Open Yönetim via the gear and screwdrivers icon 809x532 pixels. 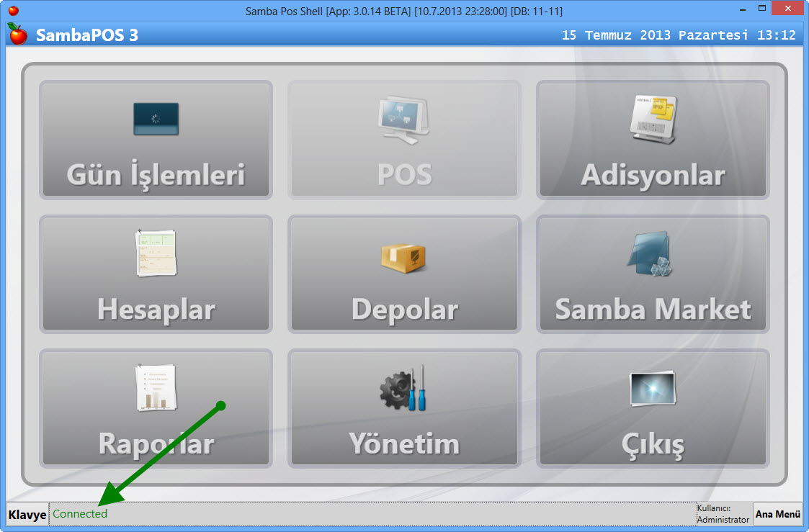(x=404, y=389)
